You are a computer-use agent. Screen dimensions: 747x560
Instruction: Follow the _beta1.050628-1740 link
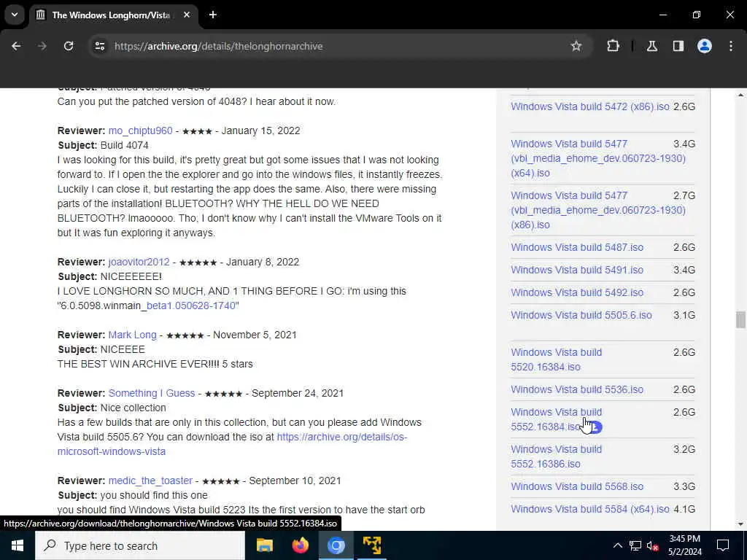click(190, 306)
